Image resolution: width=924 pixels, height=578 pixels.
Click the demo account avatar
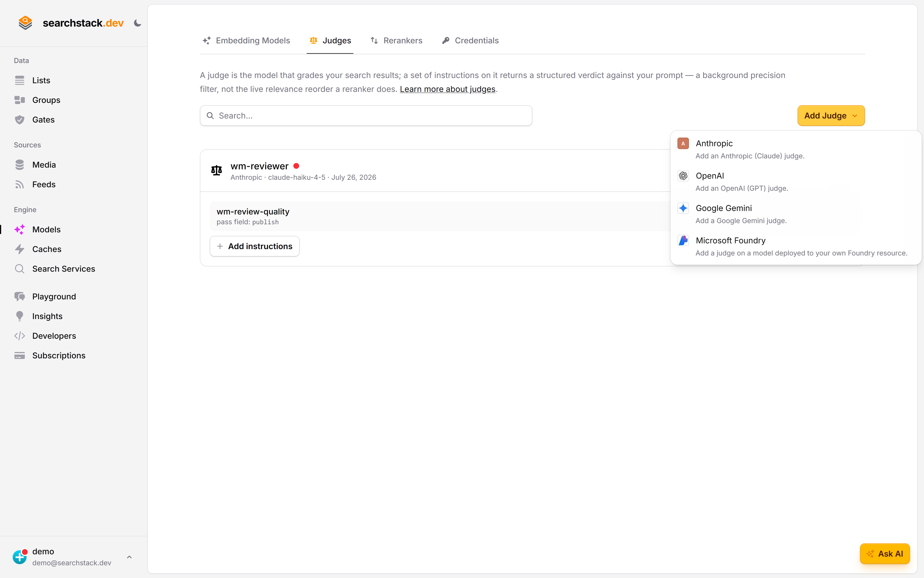click(20, 557)
